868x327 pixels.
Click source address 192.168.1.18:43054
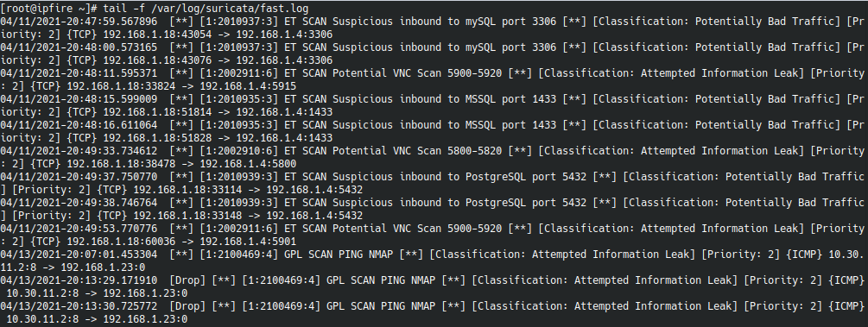[x=158, y=35]
